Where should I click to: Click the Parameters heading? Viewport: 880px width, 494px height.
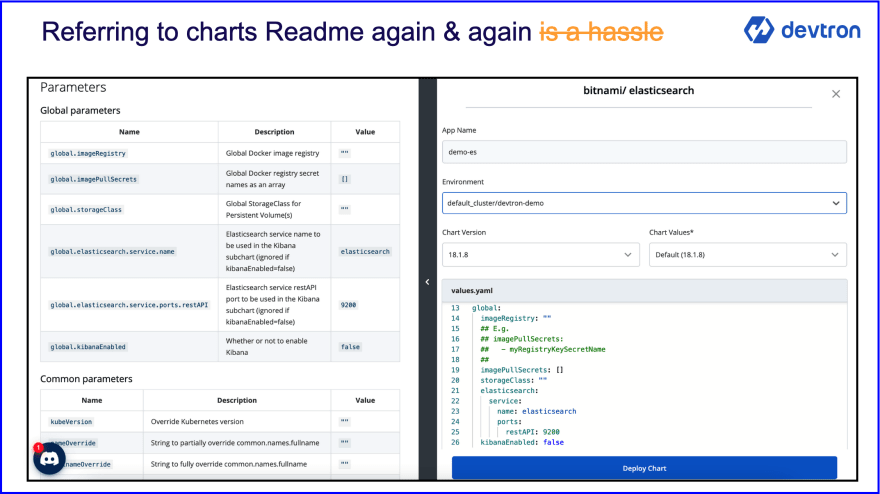coord(73,88)
